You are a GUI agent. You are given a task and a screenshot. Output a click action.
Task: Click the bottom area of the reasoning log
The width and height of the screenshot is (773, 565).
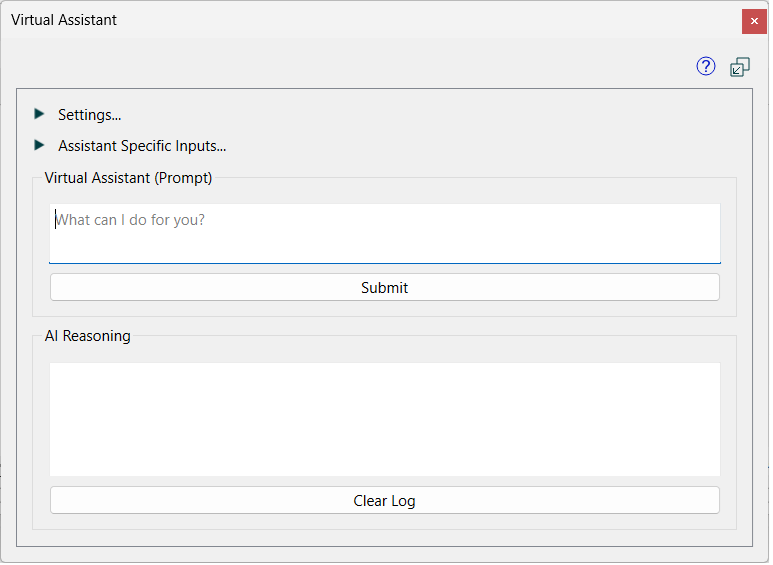(386, 463)
